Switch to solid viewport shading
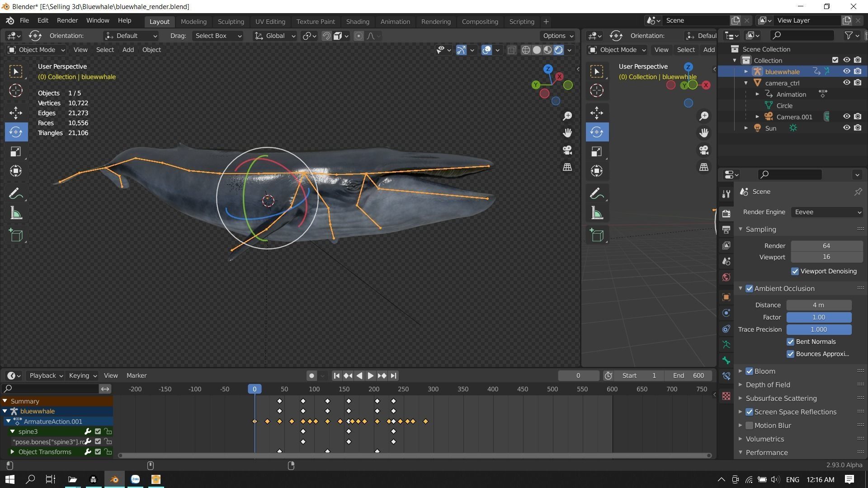The width and height of the screenshot is (868, 488). coord(537,50)
